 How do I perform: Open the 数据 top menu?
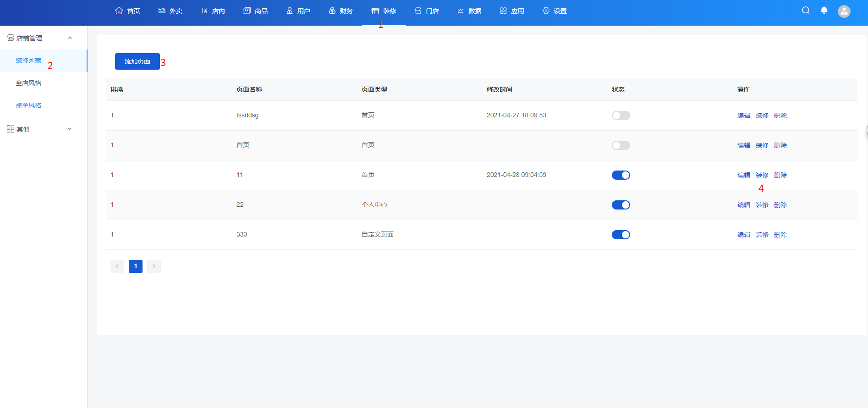pos(469,11)
